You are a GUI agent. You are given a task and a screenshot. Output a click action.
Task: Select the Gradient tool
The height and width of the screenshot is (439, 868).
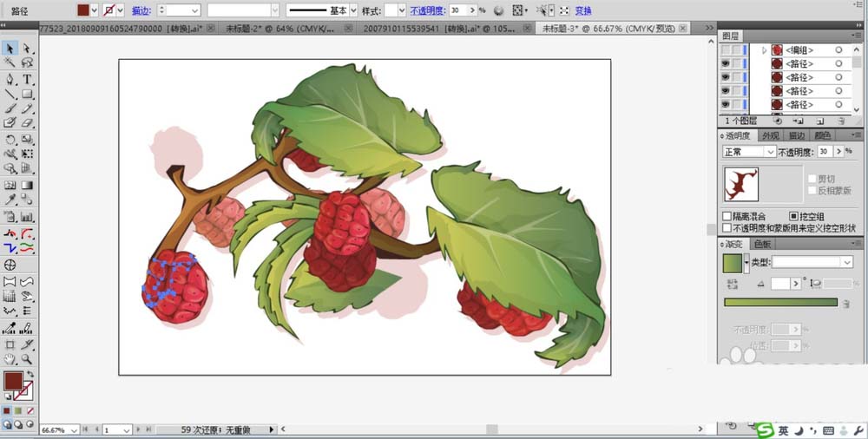coord(27,185)
